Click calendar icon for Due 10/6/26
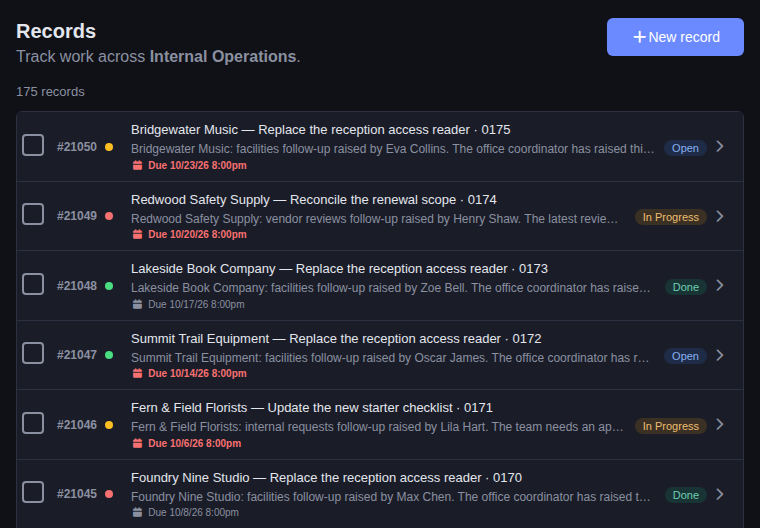760x528 pixels. click(x=138, y=443)
